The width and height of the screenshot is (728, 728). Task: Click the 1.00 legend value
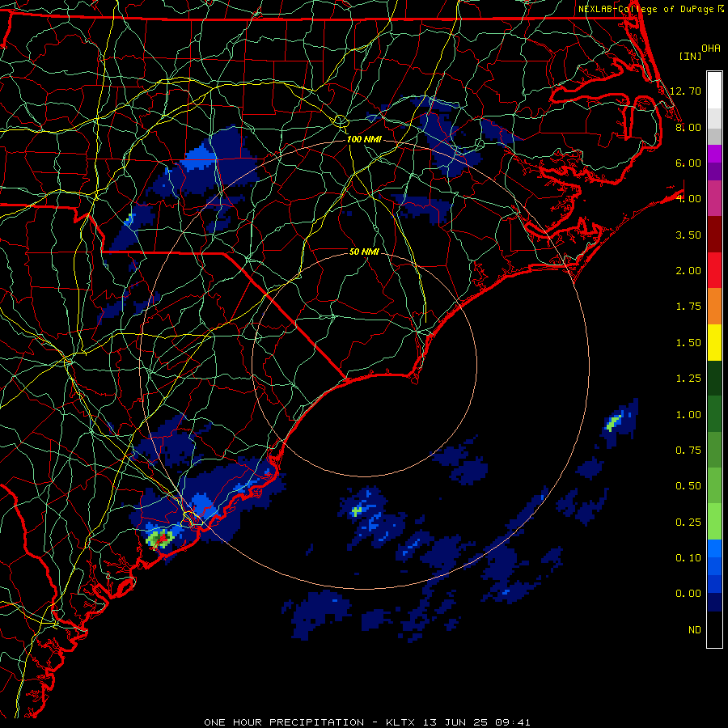pyautogui.click(x=688, y=415)
